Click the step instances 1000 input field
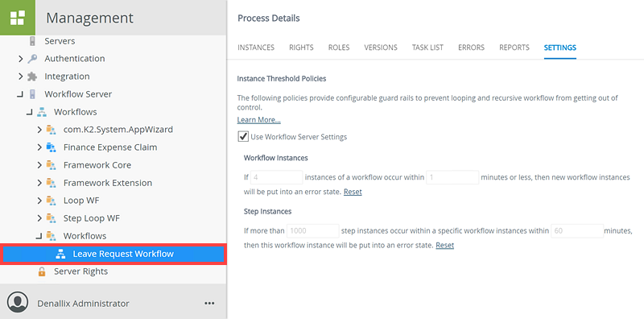Image resolution: width=644 pixels, height=319 pixels. pyautogui.click(x=312, y=231)
